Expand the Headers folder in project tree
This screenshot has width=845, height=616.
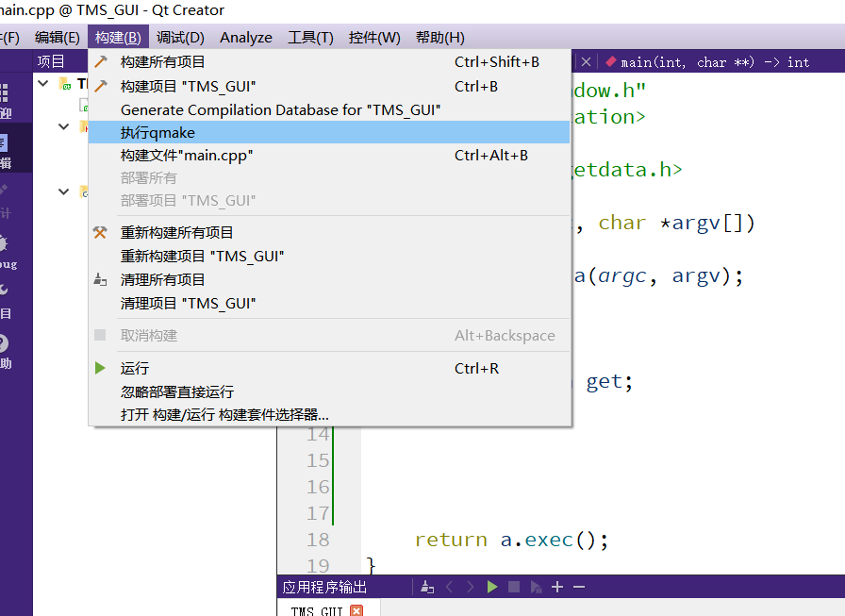[62, 126]
